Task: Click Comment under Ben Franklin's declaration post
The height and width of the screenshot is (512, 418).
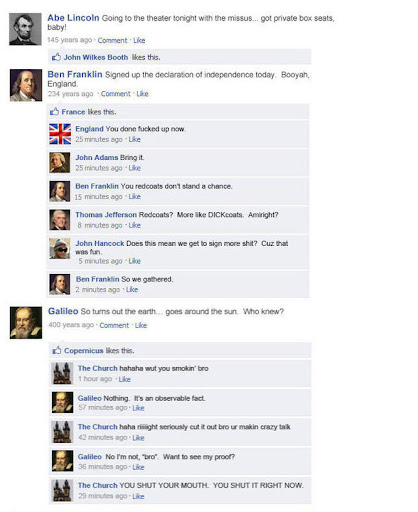Action: (x=116, y=94)
